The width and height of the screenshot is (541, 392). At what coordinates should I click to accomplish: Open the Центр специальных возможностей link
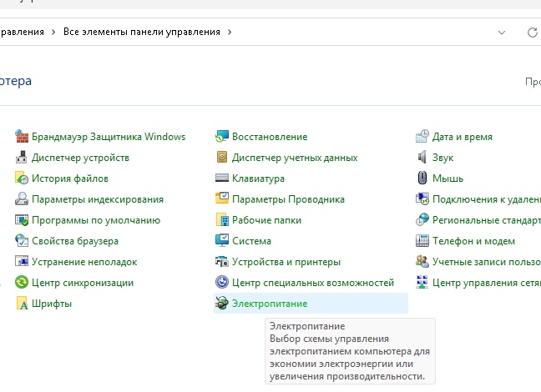tap(313, 283)
